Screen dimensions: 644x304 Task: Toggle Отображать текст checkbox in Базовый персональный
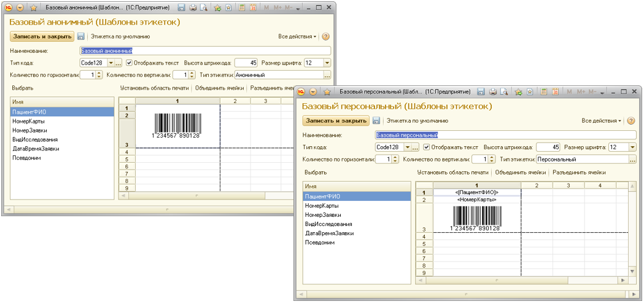tap(426, 147)
